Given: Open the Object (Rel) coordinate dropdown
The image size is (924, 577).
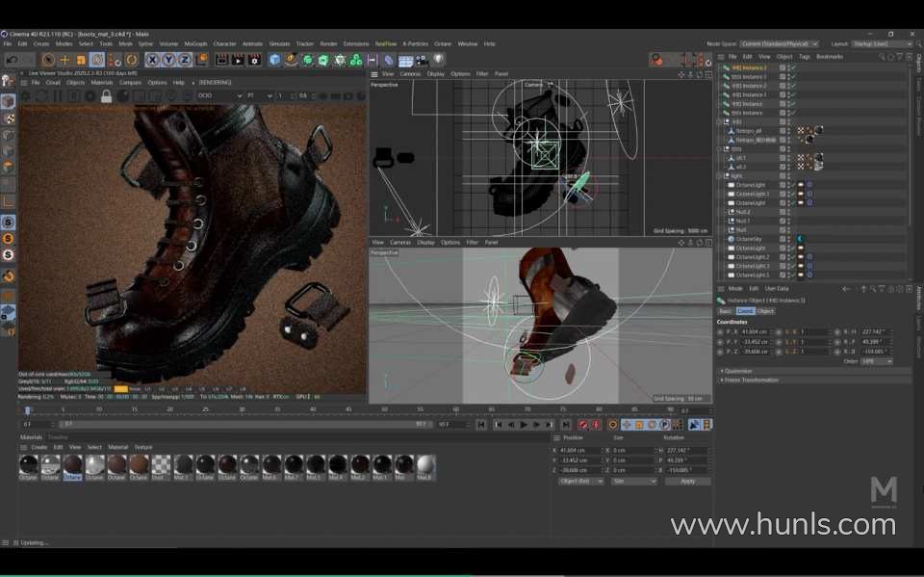Looking at the screenshot, I should (x=580, y=481).
